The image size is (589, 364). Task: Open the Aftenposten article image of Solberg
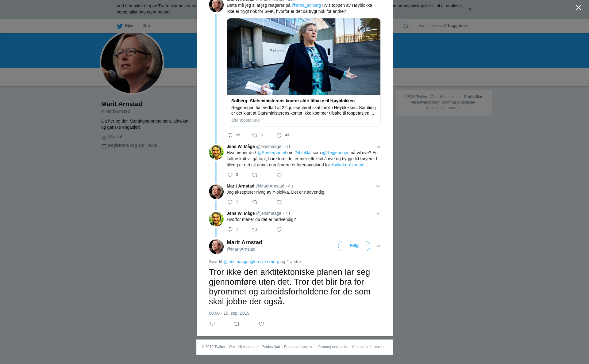coord(304,57)
